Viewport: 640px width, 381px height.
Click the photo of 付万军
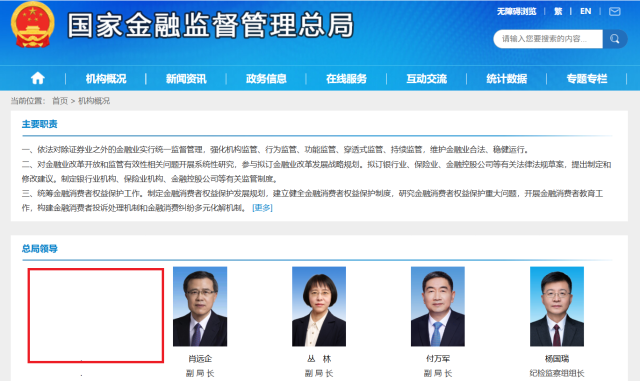point(438,306)
